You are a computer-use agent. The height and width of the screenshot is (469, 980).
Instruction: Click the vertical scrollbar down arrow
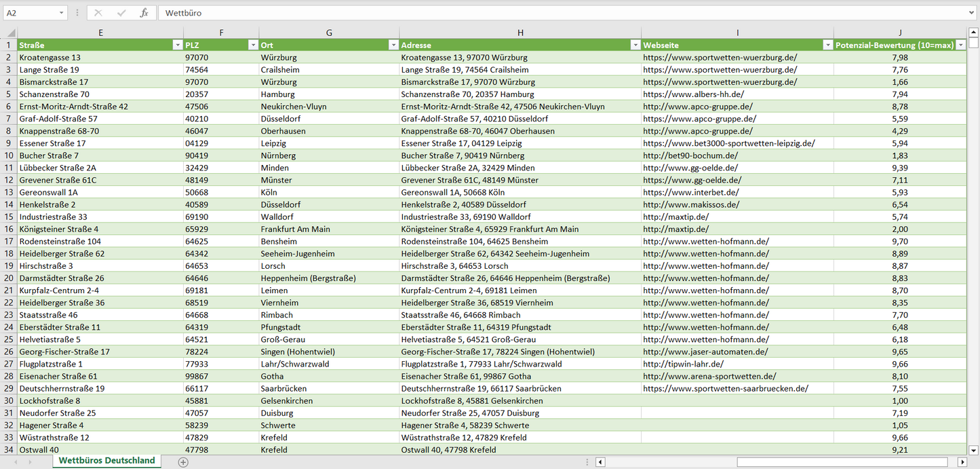pyautogui.click(x=974, y=449)
